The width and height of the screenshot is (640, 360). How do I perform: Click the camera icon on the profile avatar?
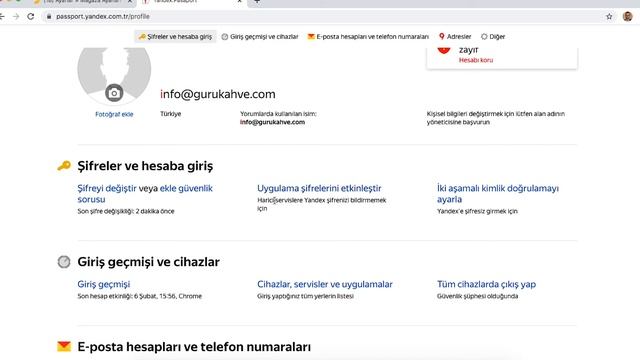click(x=114, y=93)
